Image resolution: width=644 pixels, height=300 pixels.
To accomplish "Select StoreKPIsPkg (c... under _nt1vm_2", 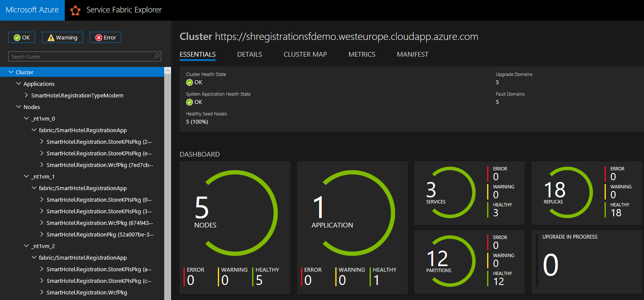I will pos(99,281).
